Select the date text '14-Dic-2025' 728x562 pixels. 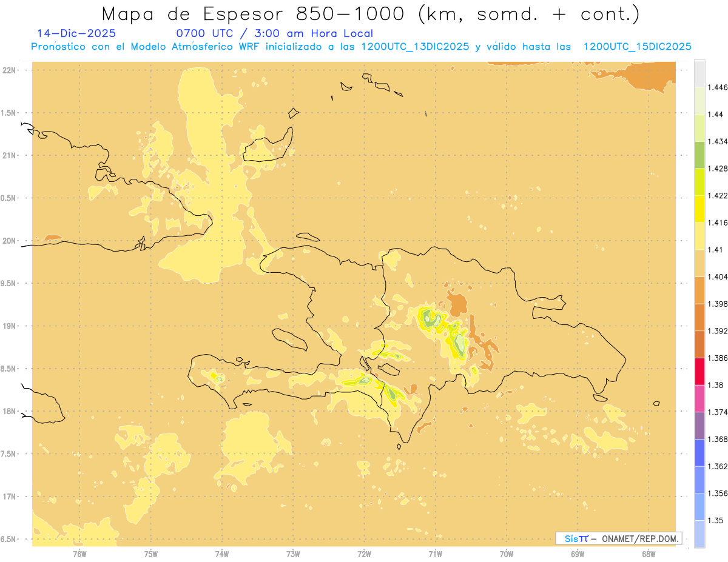[x=76, y=33]
